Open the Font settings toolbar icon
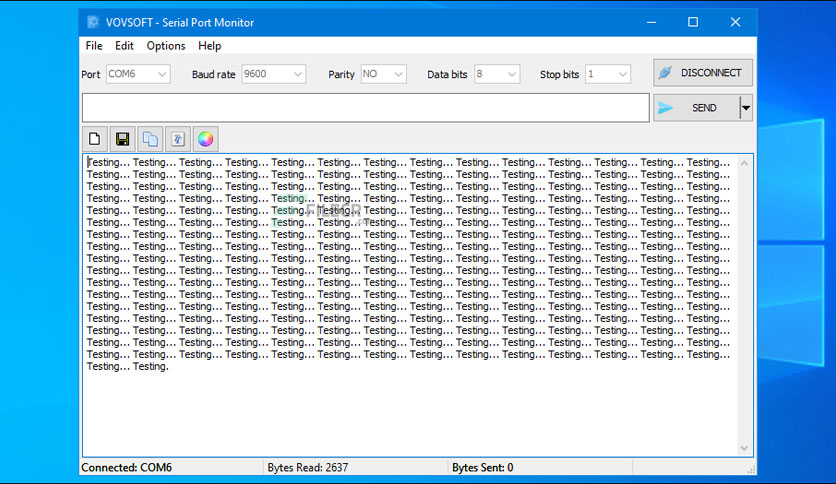The height and width of the screenshot is (484, 836). [178, 139]
